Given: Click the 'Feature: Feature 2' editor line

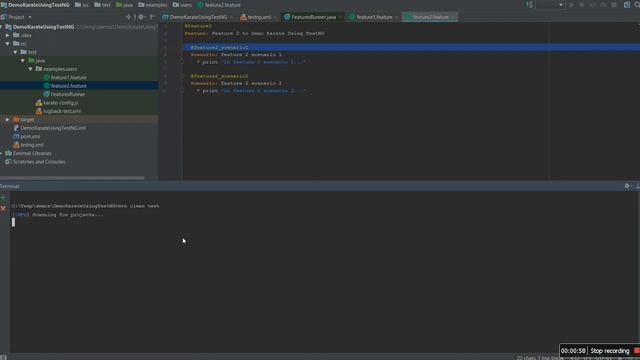Looking at the screenshot, I should [254, 33].
